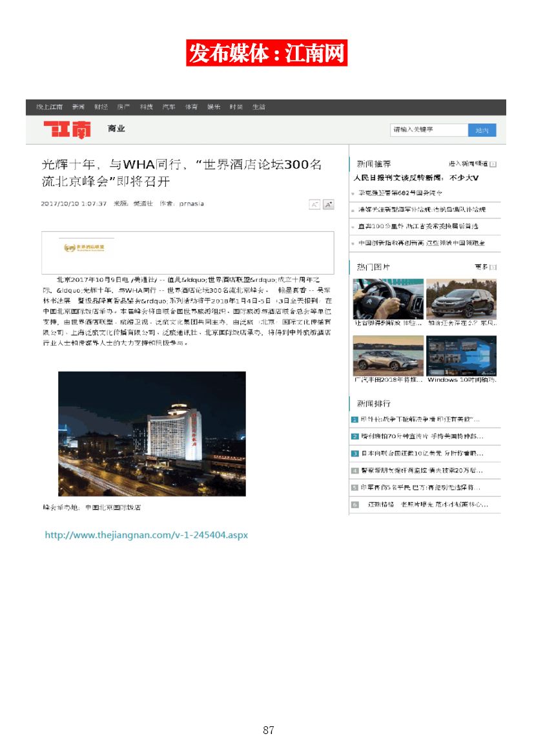Click the photo caption 峰会举办地：中国北京国际饭店
Screen dimensions: 534x756
coord(92,508)
